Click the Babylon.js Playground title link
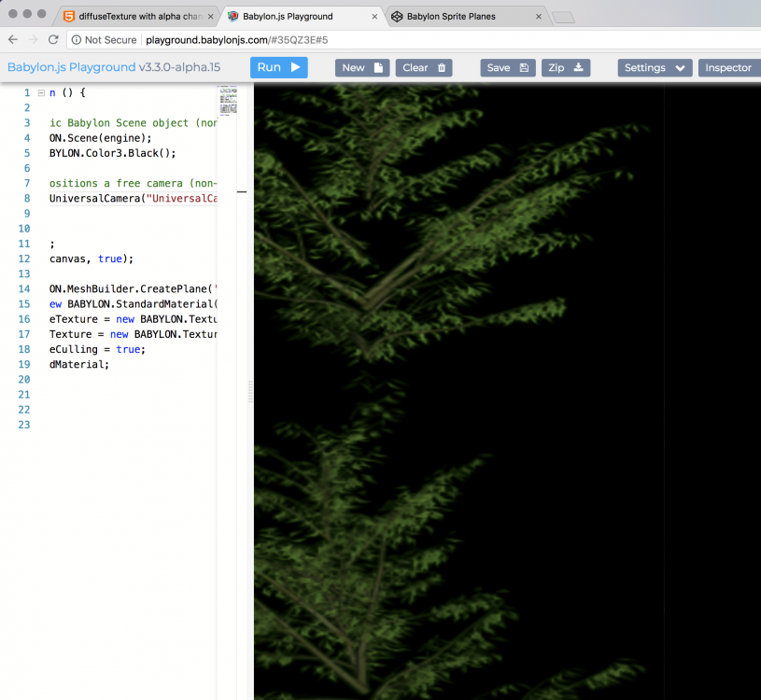Screen dimensions: 761x700 71,67
